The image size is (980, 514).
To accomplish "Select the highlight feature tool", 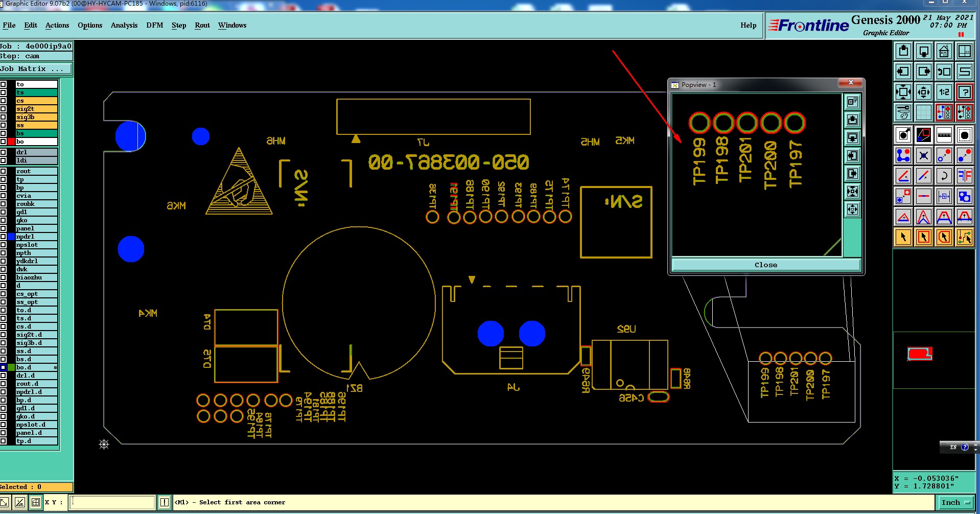I will 965,135.
